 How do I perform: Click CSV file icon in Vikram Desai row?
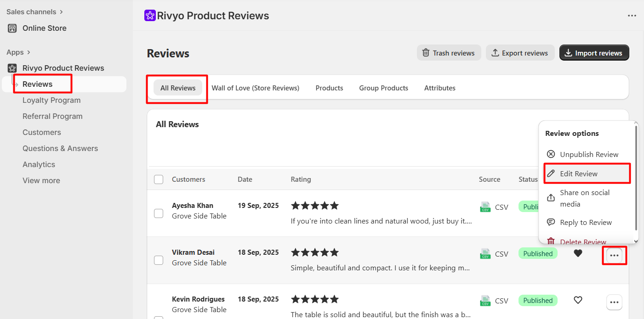click(485, 254)
